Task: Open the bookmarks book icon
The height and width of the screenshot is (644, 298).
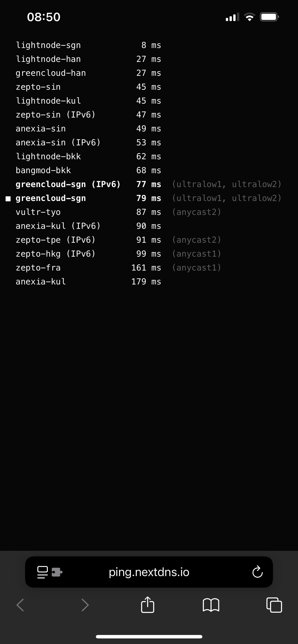Action: (211, 605)
